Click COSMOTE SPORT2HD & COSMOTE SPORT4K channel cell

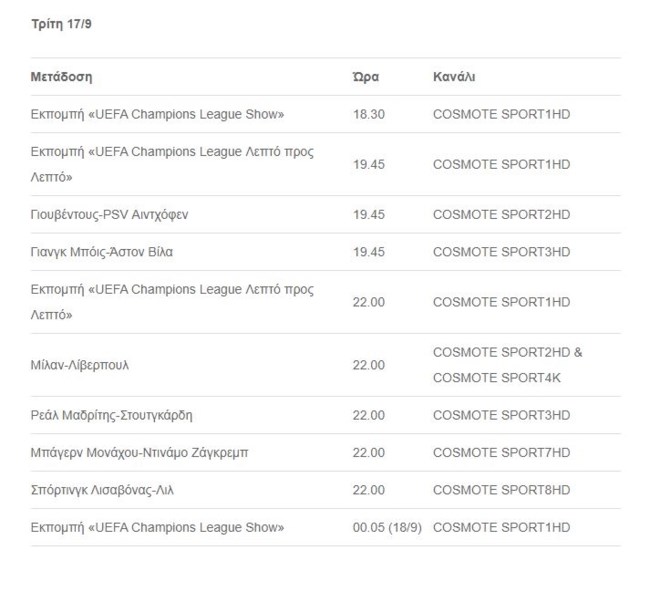coord(507,365)
